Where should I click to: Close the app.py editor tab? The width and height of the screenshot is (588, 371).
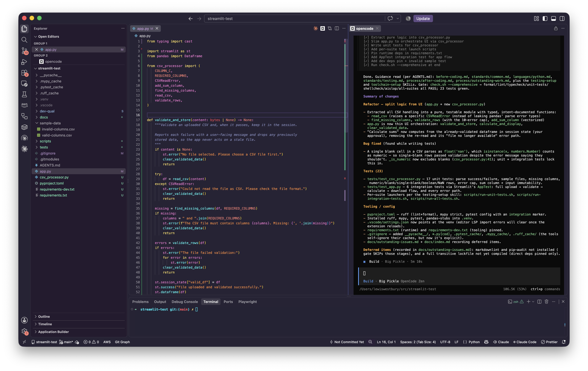click(x=157, y=29)
